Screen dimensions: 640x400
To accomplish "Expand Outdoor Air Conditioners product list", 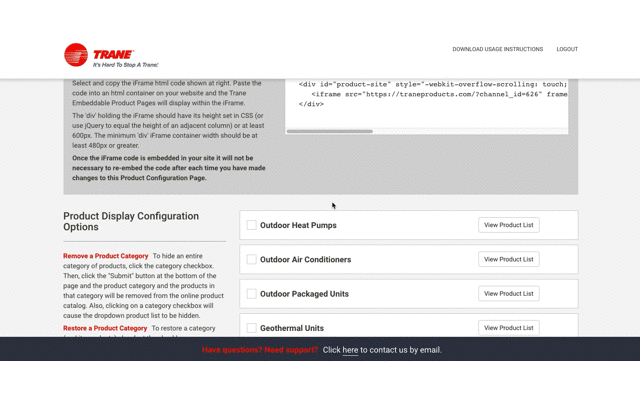I will click(509, 259).
